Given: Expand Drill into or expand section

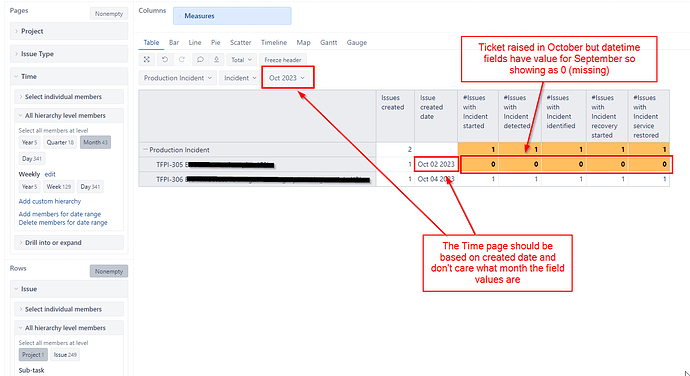Looking at the screenshot, I should [69, 243].
